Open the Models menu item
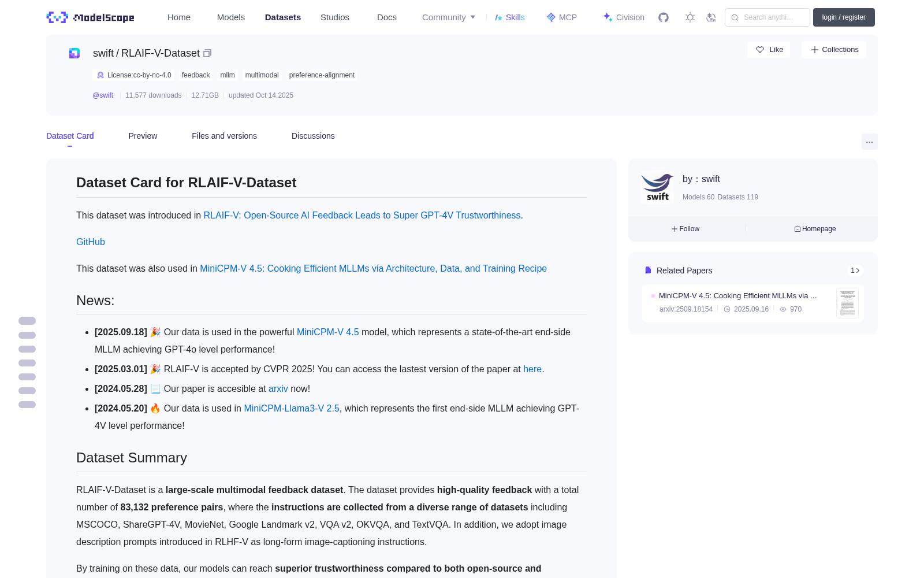Viewport: 924px width, 578px height. pos(231,17)
